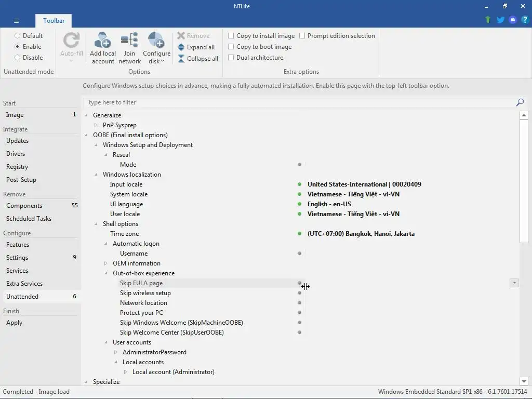The image size is (532, 399).
Task: Click the scroll down arrow
Action: (x=524, y=381)
